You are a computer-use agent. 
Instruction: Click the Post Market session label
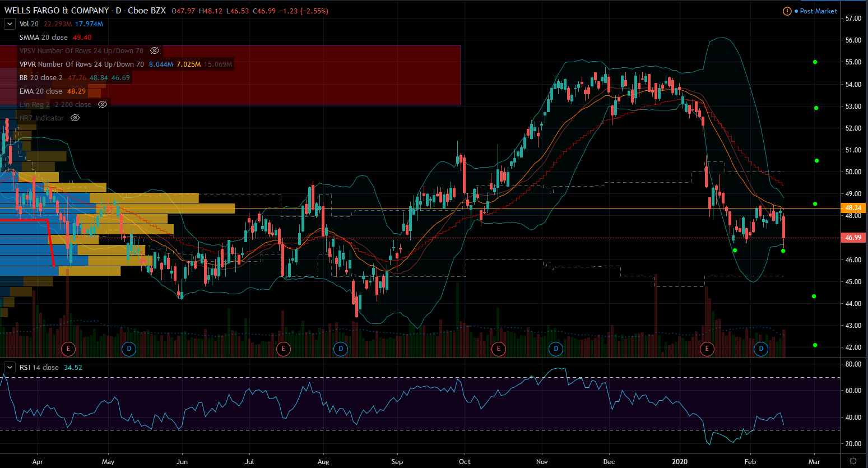click(819, 11)
